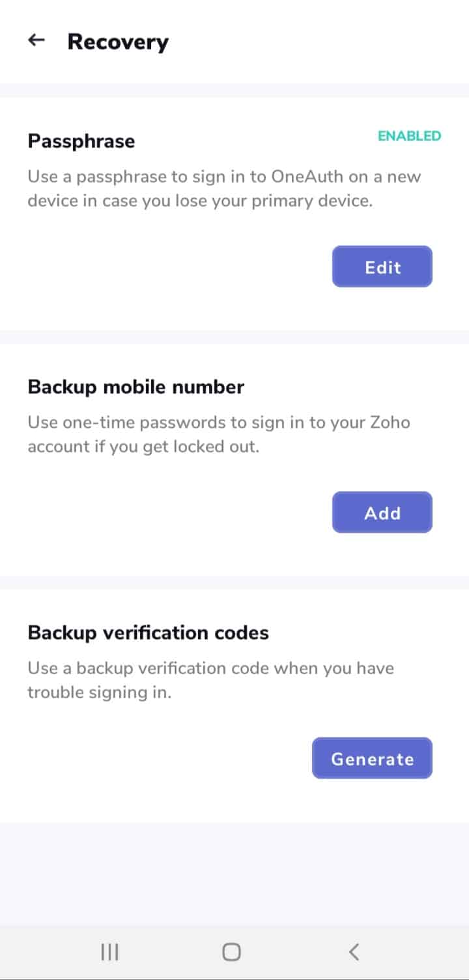The image size is (469, 980).
Task: Tap empty area below the Generate card
Action: 234,874
